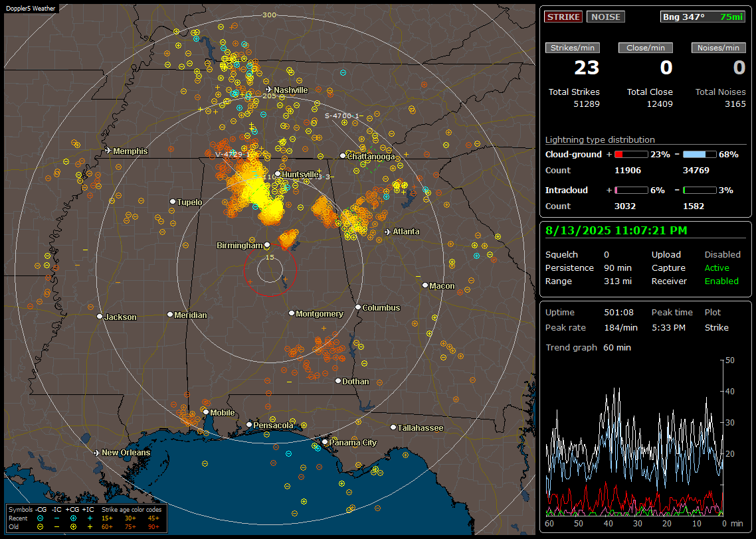
Task: Click the Old +CG symbol in legend
Action: [73, 527]
